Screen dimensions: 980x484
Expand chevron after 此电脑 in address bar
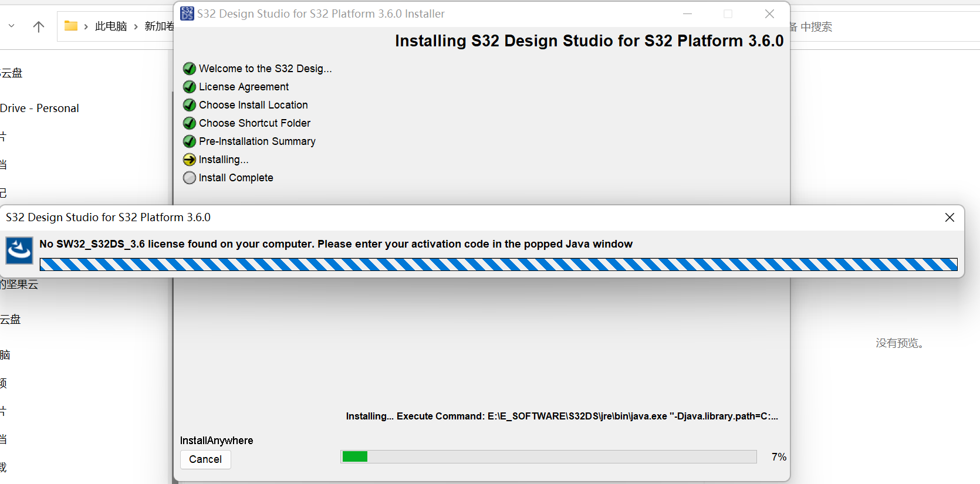pyautogui.click(x=136, y=26)
